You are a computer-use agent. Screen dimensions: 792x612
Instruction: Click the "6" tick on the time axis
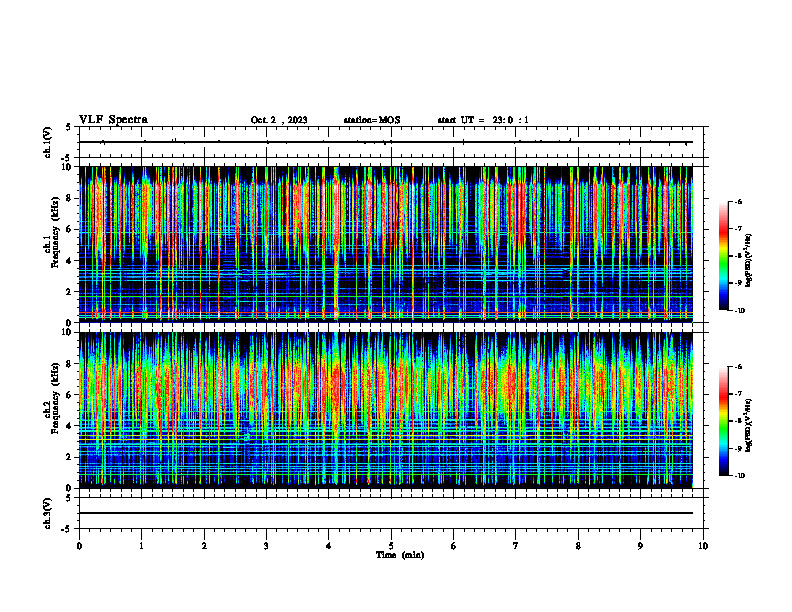[x=453, y=546]
